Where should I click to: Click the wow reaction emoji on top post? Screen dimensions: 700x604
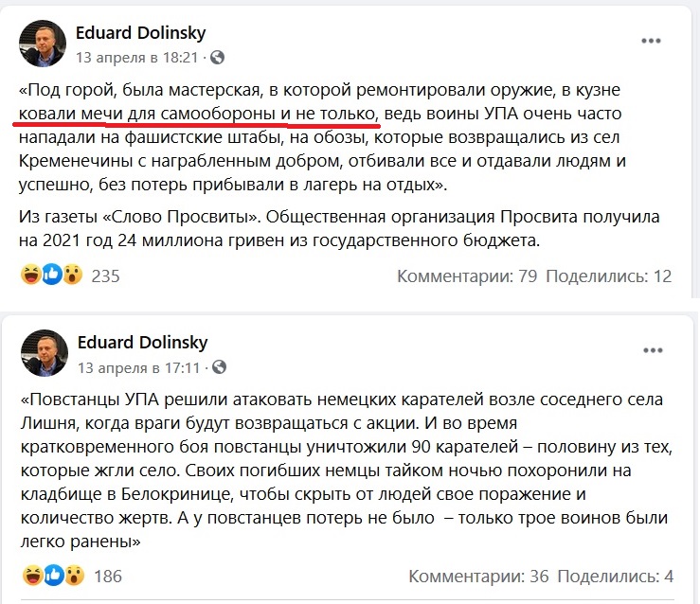coord(72,275)
